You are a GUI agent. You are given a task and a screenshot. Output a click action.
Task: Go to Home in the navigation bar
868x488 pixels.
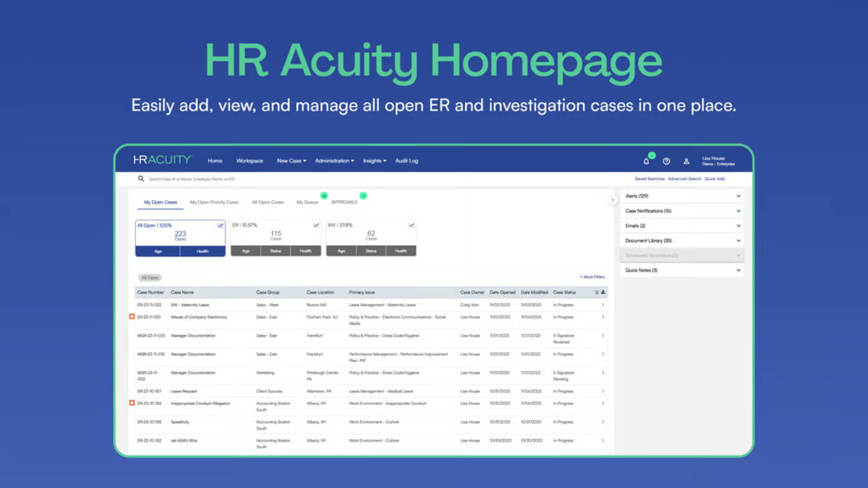pyautogui.click(x=215, y=161)
